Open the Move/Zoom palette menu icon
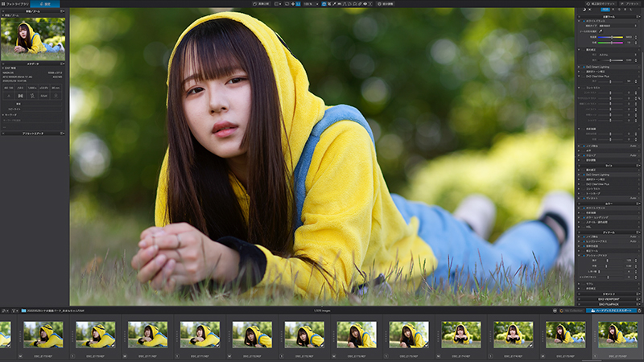Image resolution: width=644 pixels, height=362 pixels. [x=62, y=11]
